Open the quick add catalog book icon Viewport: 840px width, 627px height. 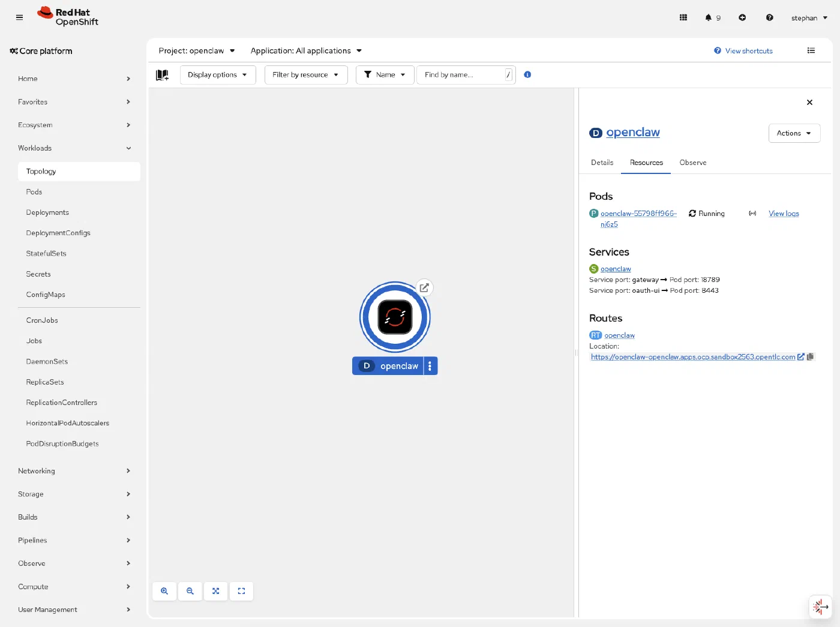pyautogui.click(x=162, y=75)
